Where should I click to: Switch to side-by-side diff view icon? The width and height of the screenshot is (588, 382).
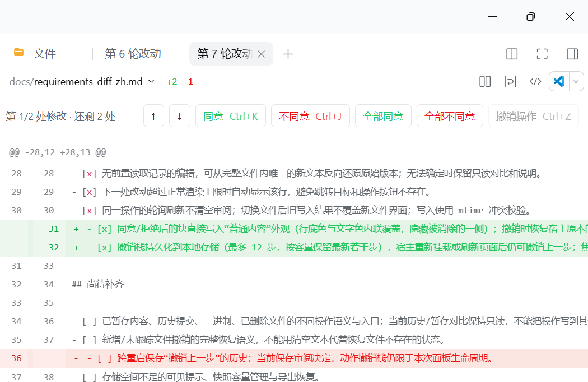(x=485, y=81)
